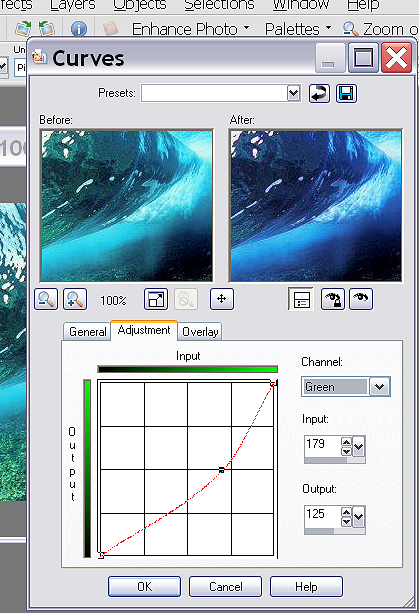Cancel the Curves dialog
419x613 pixels.
coord(226,586)
